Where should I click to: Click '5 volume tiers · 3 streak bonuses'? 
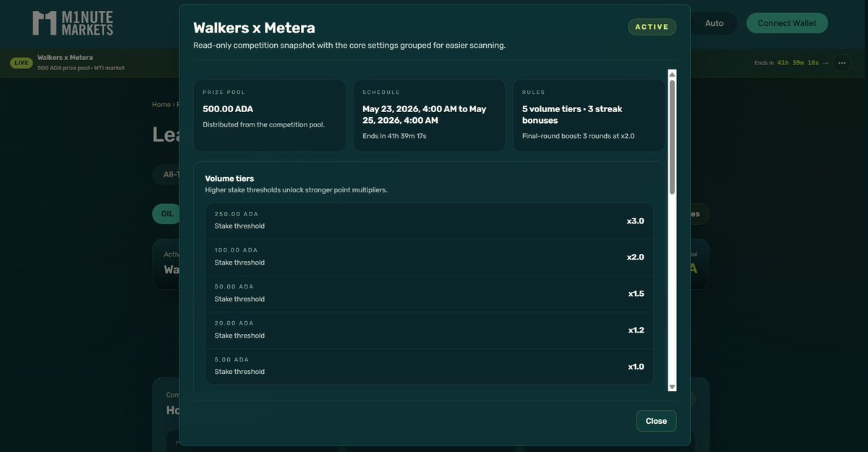tap(572, 114)
